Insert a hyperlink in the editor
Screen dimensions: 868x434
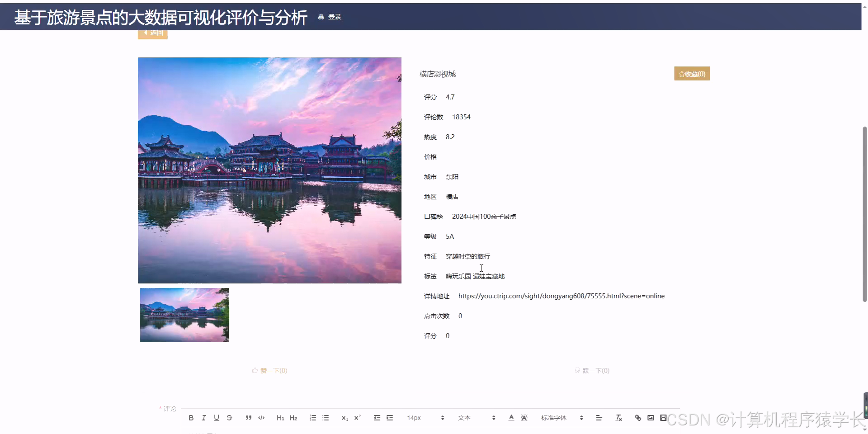pos(637,418)
